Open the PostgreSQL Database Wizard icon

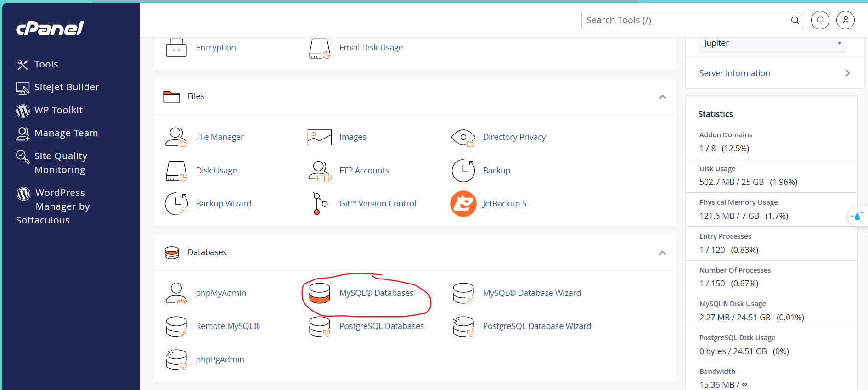click(x=463, y=327)
